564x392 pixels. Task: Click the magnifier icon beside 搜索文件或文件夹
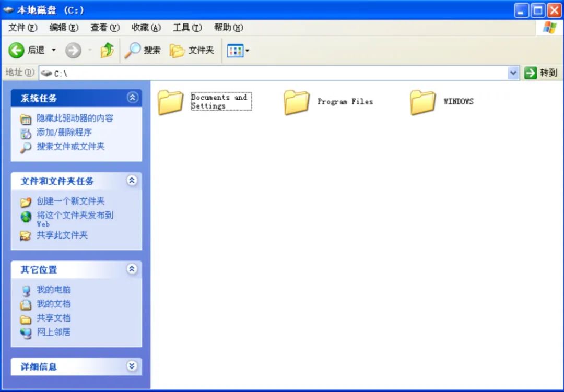(26, 147)
